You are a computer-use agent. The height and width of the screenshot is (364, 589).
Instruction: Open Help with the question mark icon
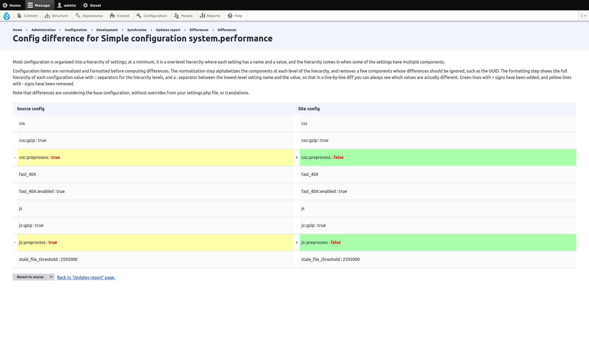[x=230, y=16]
